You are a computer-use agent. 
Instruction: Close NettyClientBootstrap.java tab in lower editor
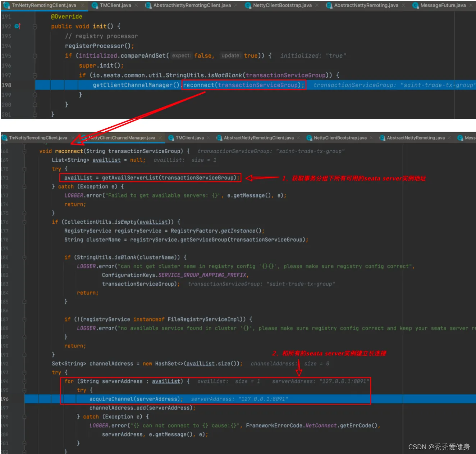pos(371,138)
